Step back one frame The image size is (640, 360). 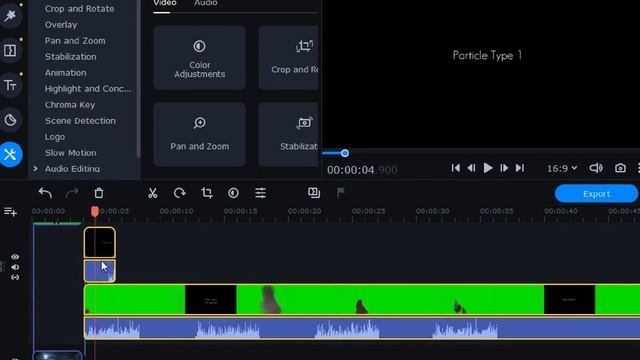[471, 168]
